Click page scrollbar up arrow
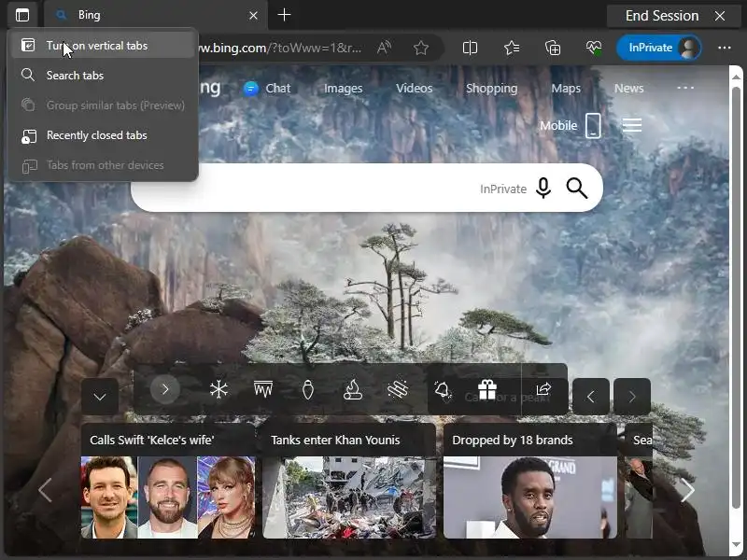 click(x=736, y=77)
